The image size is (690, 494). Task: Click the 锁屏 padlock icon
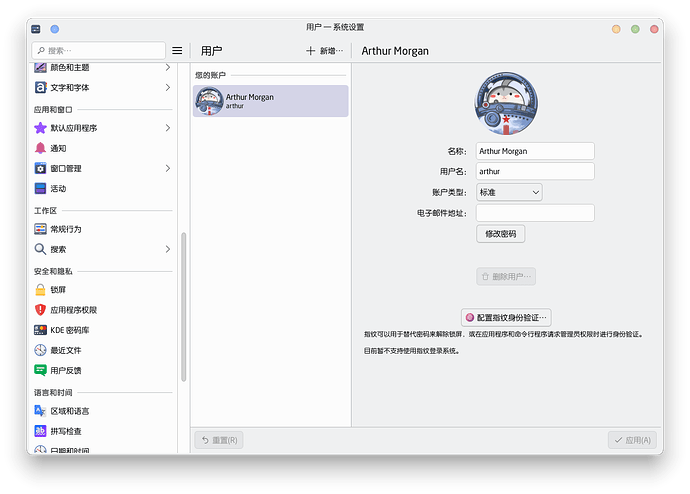click(40, 290)
